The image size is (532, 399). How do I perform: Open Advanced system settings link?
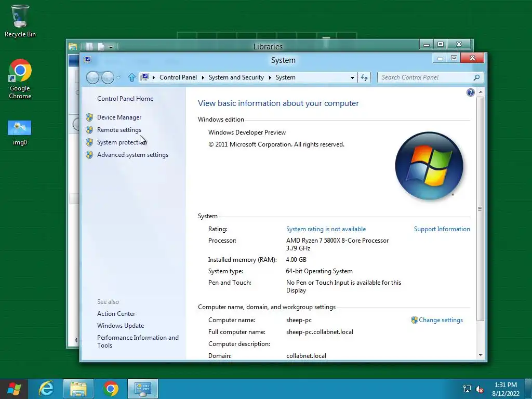point(132,155)
